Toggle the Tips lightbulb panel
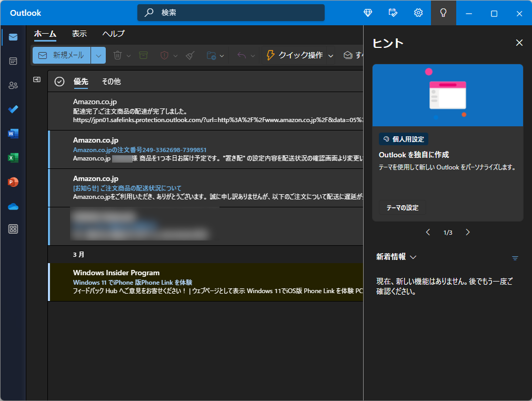Screen dimensions: 532x401 pos(443,13)
